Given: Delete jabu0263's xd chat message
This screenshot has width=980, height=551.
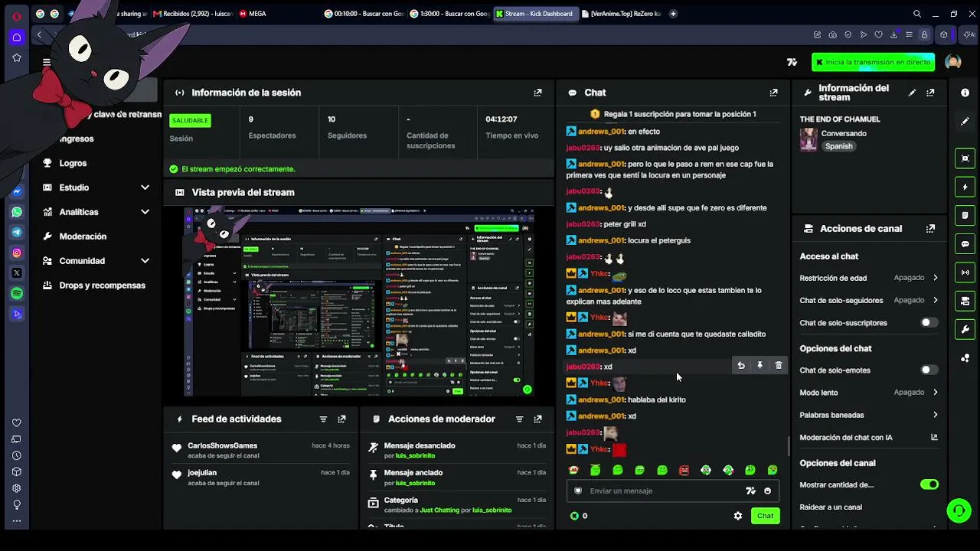Looking at the screenshot, I should (779, 366).
